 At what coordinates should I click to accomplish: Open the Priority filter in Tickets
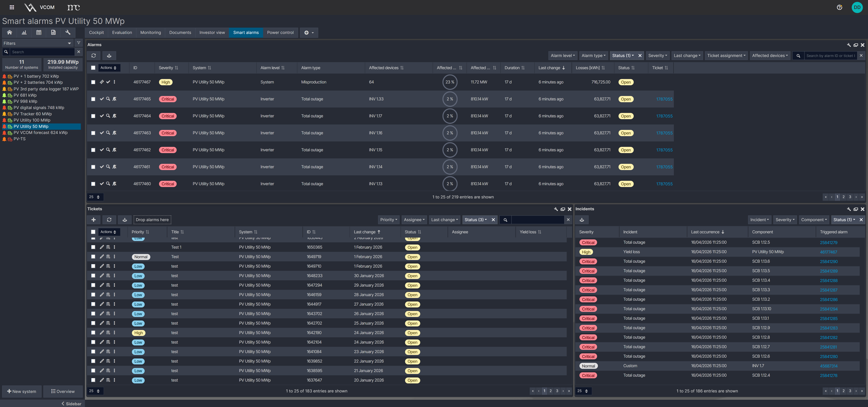click(389, 220)
